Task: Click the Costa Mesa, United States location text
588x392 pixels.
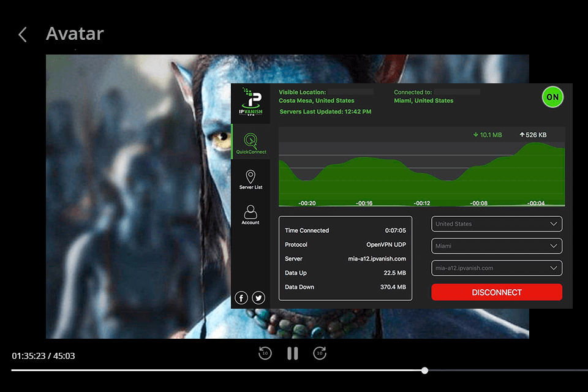Action: click(x=316, y=100)
